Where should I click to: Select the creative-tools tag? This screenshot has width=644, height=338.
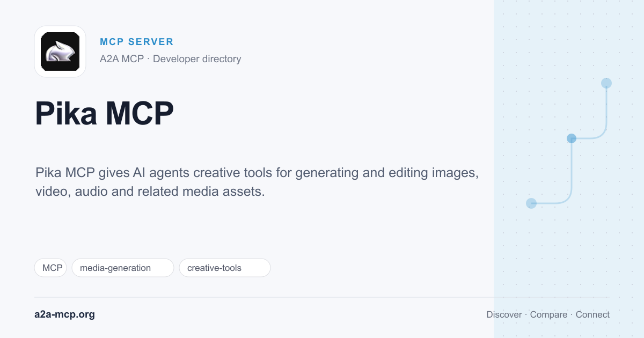[225, 268]
